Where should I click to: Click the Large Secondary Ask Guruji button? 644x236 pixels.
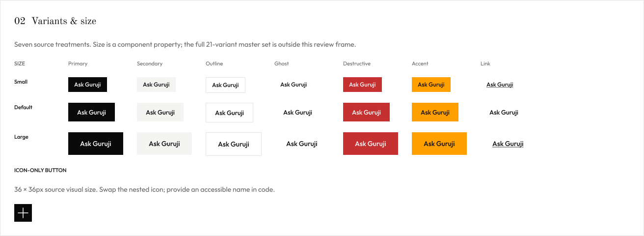coord(164,144)
